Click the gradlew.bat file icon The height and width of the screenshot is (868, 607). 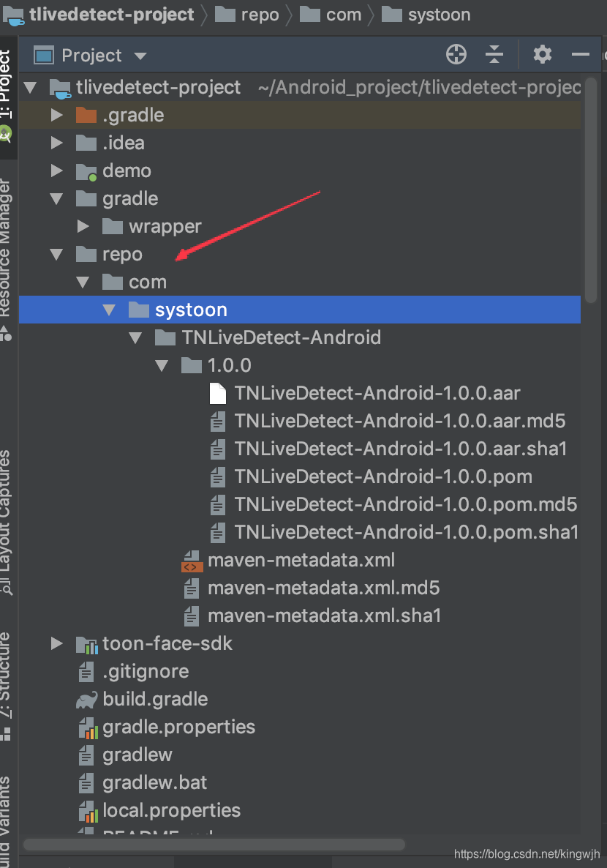pos(86,783)
